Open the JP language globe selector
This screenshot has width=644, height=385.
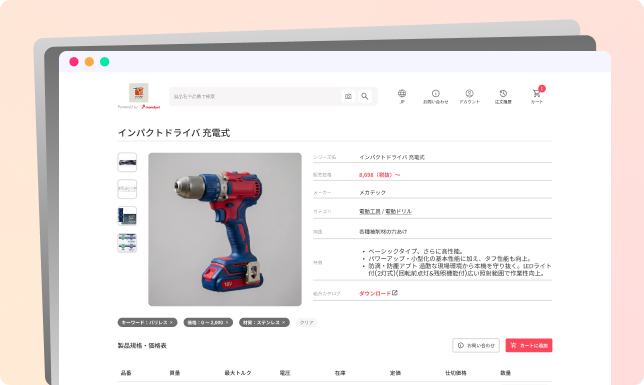pos(402,97)
